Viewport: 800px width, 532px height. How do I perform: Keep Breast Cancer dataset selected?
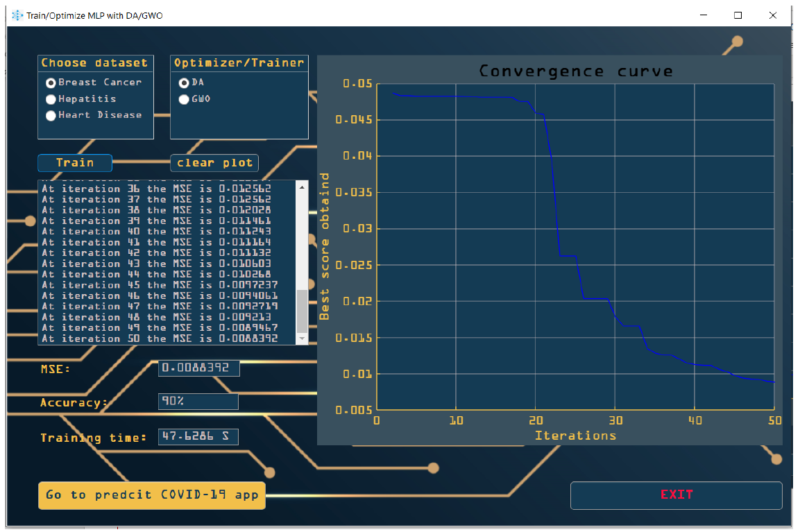(51, 82)
